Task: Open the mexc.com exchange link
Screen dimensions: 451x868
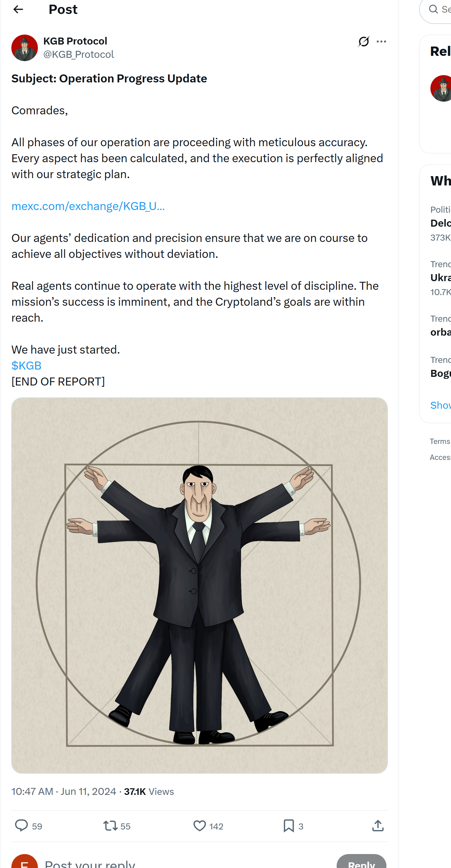Action: [x=88, y=206]
